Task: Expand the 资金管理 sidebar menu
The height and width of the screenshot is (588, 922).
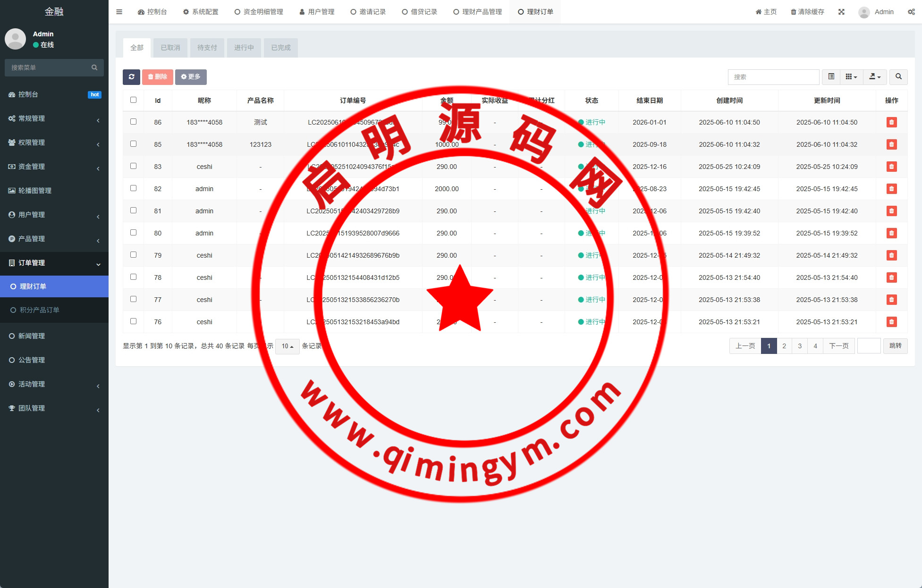Action: pyautogui.click(x=32, y=167)
